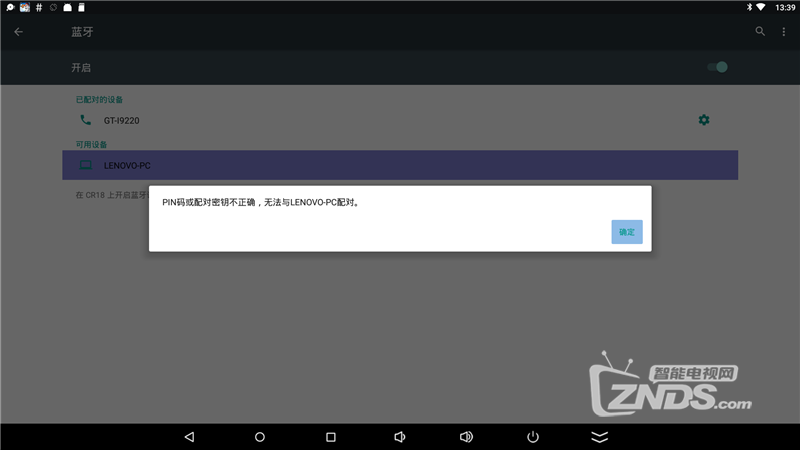Tap the phone icon beside GT-I9220
Screen dimensions: 800x450
85,120
